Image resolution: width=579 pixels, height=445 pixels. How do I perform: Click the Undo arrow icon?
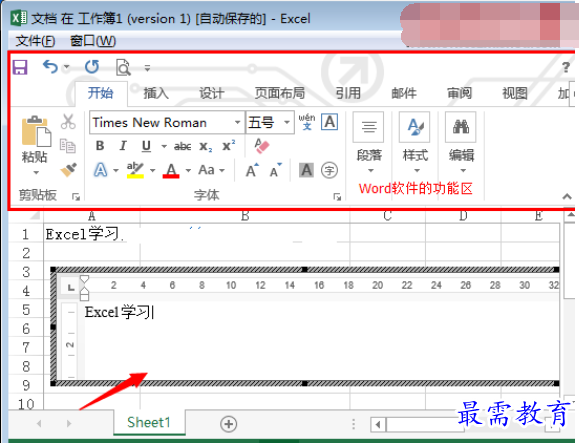51,67
